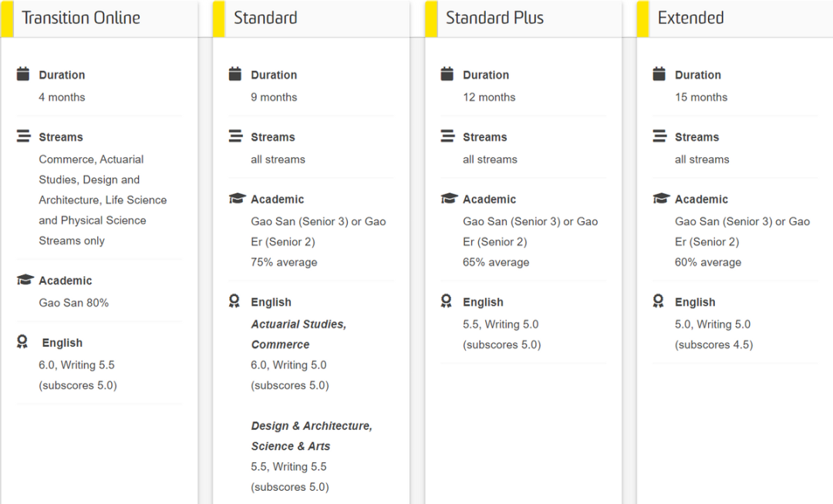Select the Transition Online header
This screenshot has width=833, height=504.
(x=99, y=18)
